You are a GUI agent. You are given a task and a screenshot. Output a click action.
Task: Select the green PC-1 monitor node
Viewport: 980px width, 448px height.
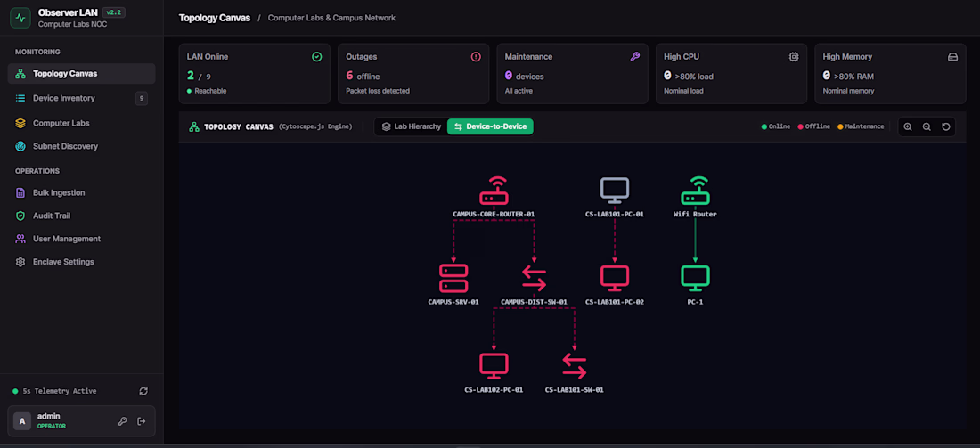coord(695,278)
